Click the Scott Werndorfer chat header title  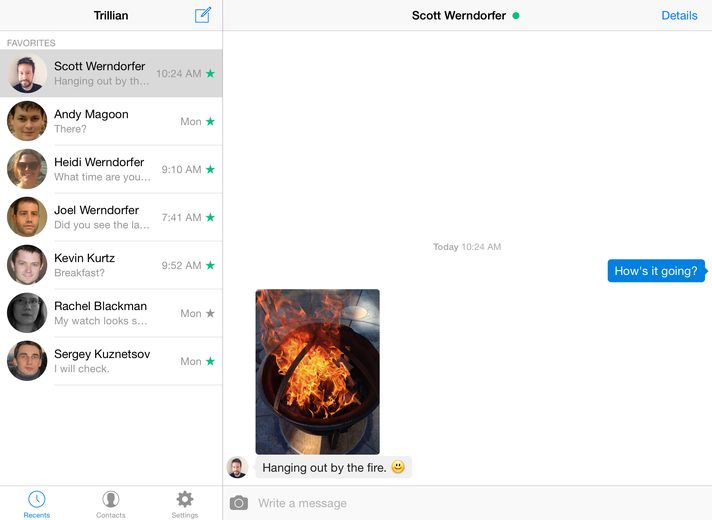[x=459, y=15]
